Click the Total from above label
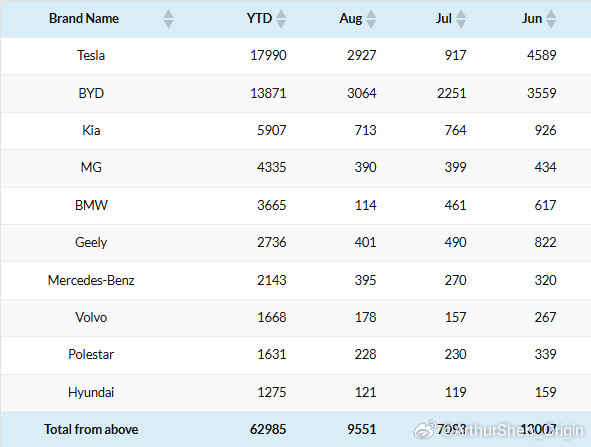This screenshot has width=591, height=447. (91, 429)
